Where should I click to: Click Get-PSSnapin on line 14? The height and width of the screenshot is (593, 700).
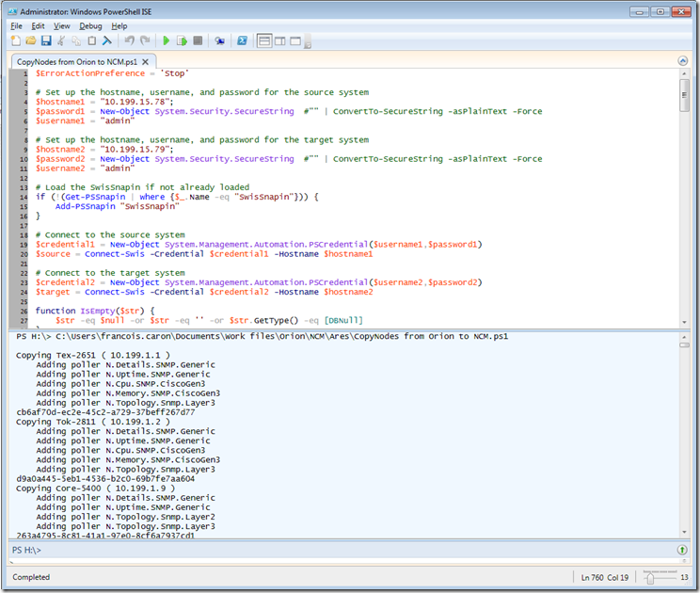[x=95, y=197]
